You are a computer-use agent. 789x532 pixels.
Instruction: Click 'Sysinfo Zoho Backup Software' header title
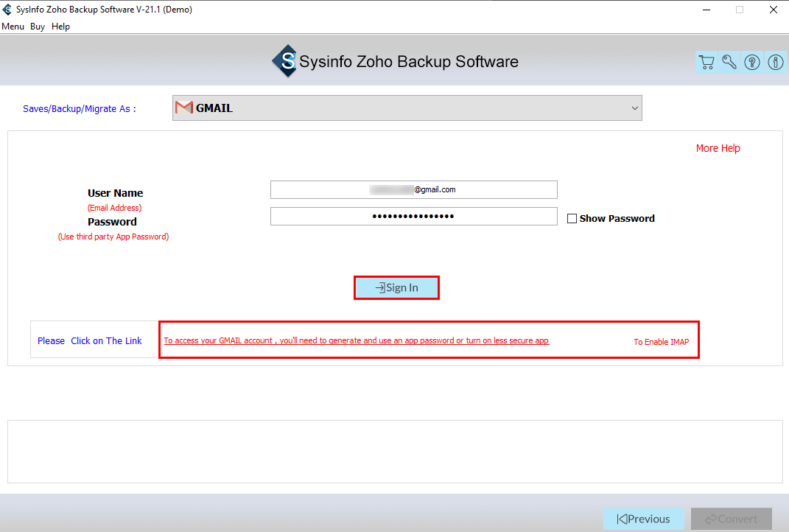pyautogui.click(x=409, y=61)
